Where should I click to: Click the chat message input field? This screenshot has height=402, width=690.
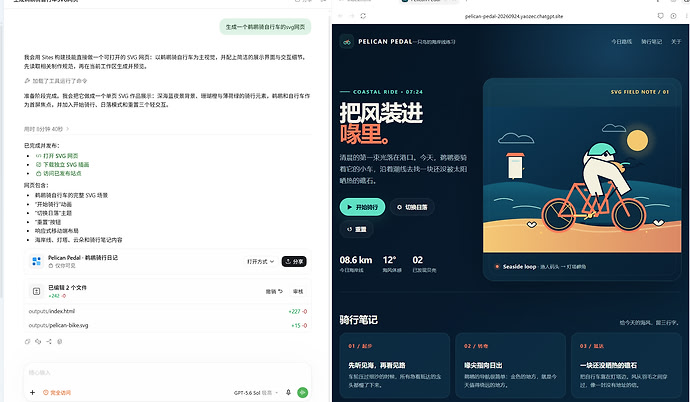tap(167, 373)
